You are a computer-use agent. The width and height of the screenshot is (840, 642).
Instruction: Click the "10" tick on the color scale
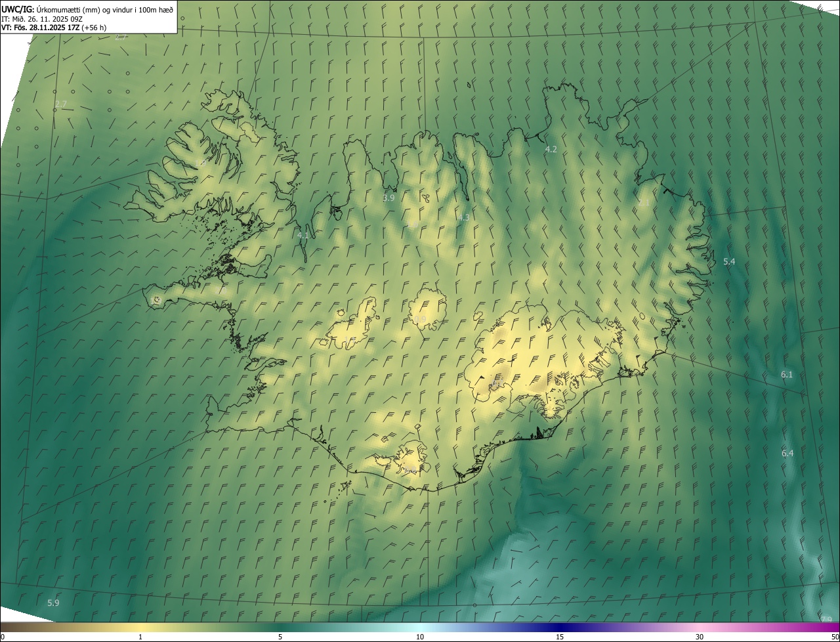[x=420, y=637]
